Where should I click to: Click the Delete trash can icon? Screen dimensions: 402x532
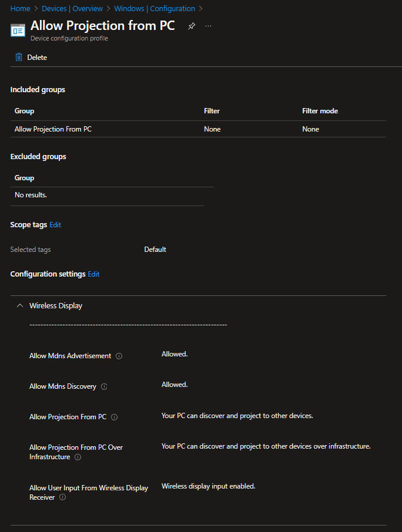click(x=19, y=57)
